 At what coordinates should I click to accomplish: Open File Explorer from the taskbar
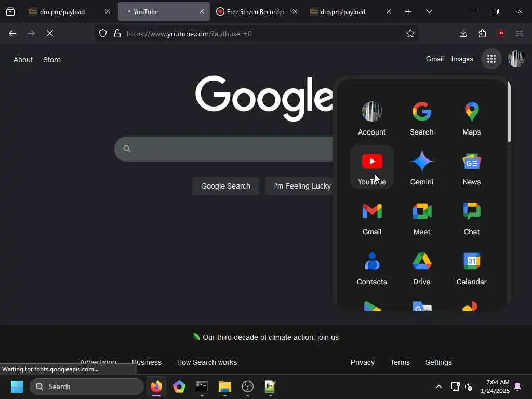click(x=224, y=387)
